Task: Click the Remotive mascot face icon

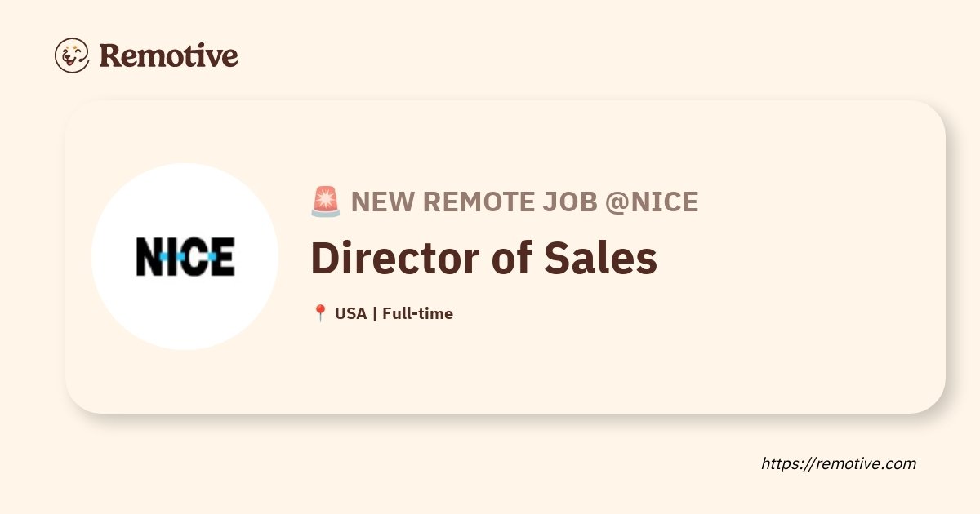Action: click(x=72, y=55)
